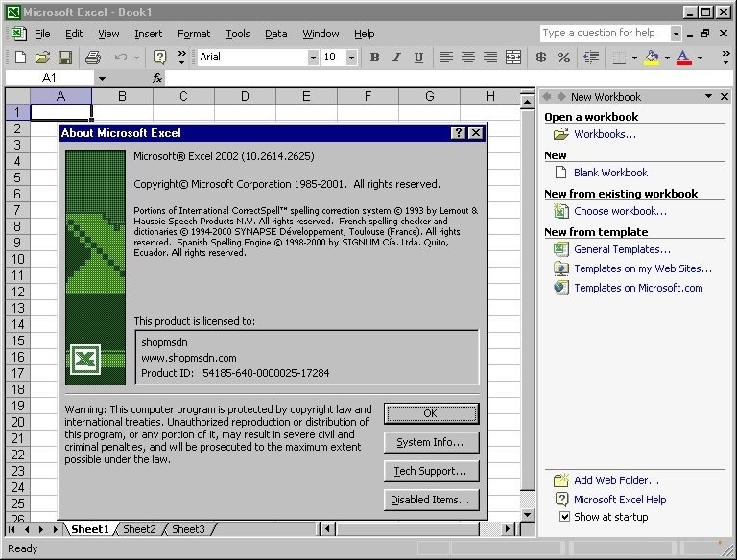Switch to the Sheet3 tab
Screen dimensions: 737x560
[188, 529]
